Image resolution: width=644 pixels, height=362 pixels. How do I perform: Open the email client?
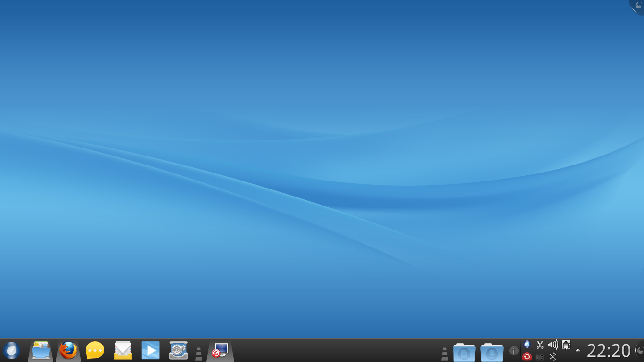[x=123, y=350]
